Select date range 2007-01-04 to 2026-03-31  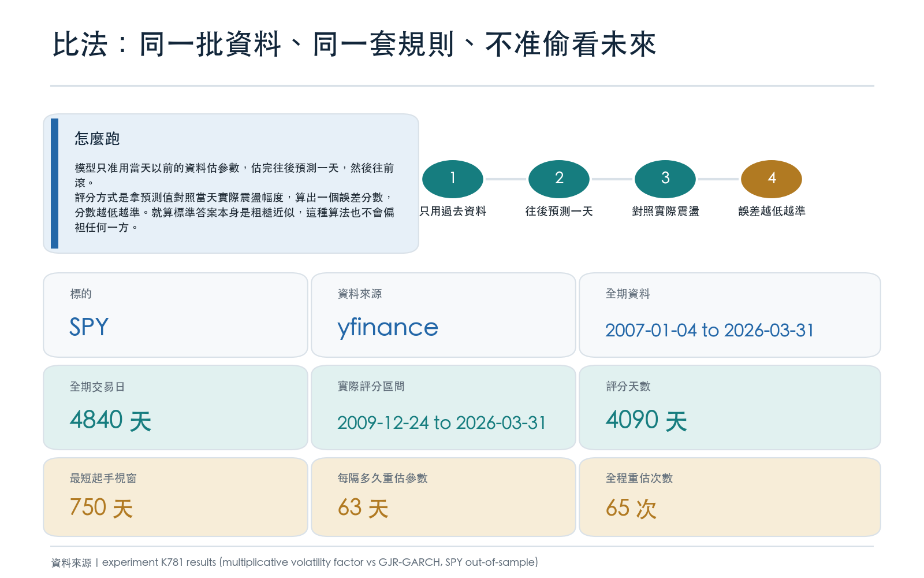click(x=710, y=330)
